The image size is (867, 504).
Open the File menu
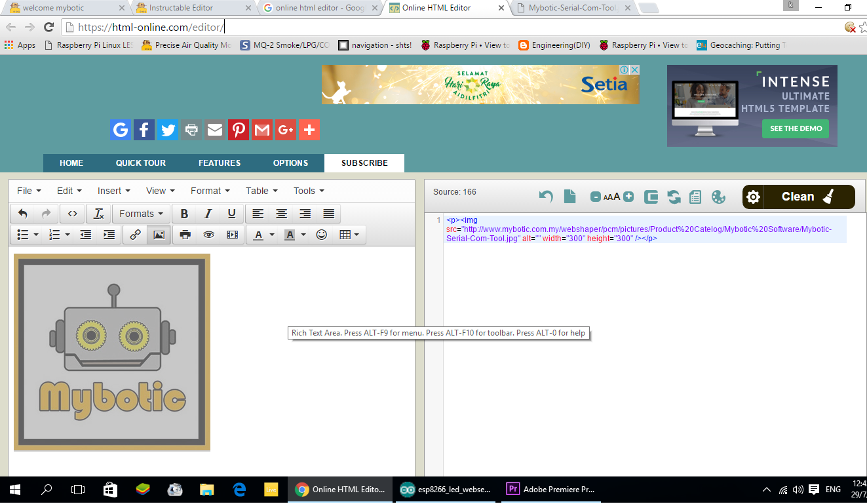29,191
